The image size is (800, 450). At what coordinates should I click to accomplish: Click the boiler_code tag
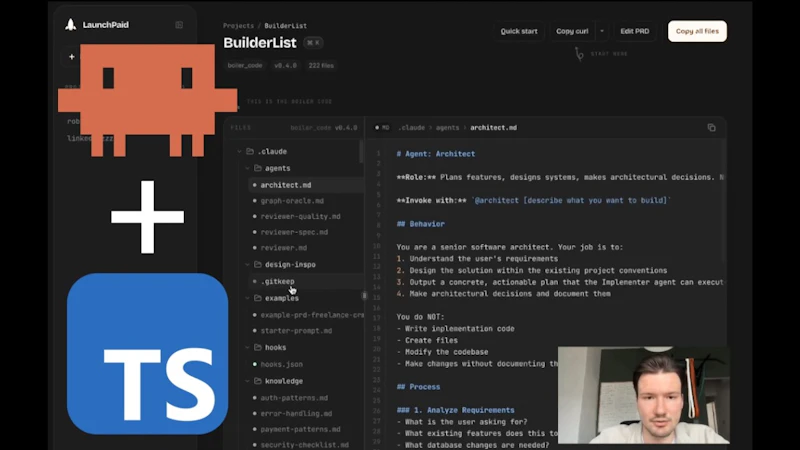click(245, 65)
